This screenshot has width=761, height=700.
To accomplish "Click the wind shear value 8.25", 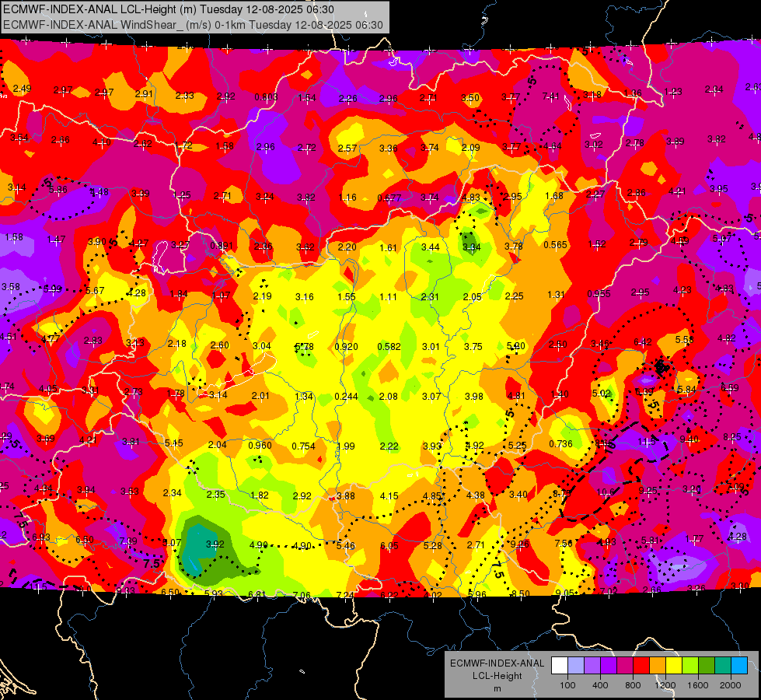I will pyautogui.click(x=732, y=437).
